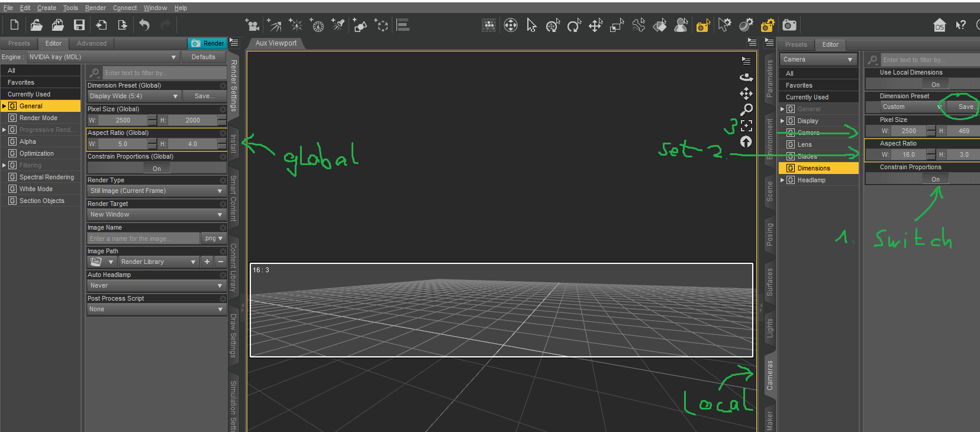Click the What's This help cursor icon
The image size is (980, 432).
pyautogui.click(x=961, y=25)
